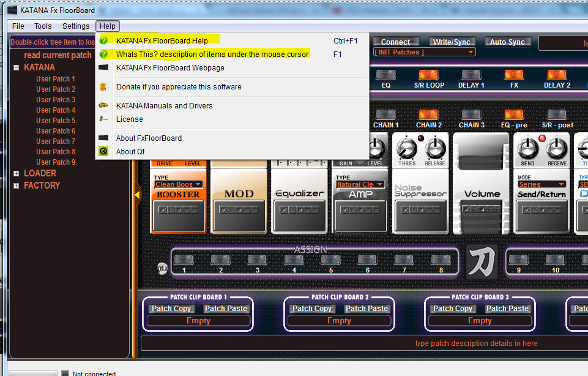Toggle the DELAY 2 switch
This screenshot has width=588, height=376.
click(x=557, y=74)
